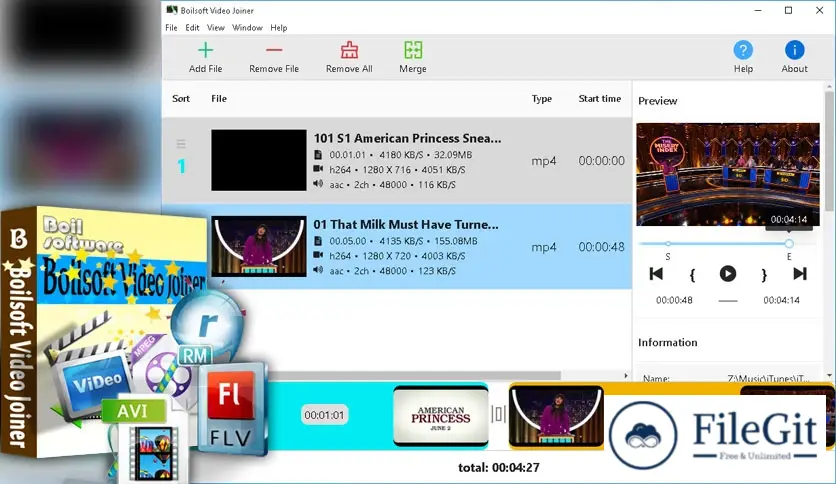Click the Preview section heading
Image resolution: width=836 pixels, height=484 pixels.
click(657, 101)
